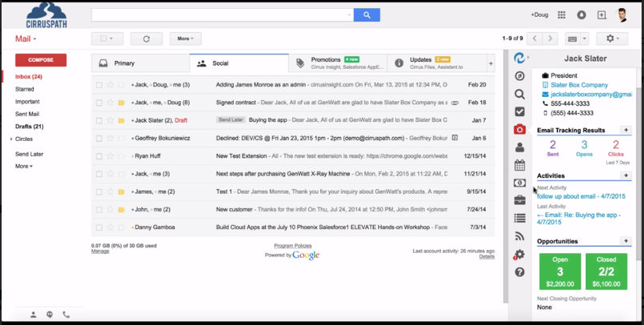Open Cirrus settings gear with alert badge

coord(519,255)
